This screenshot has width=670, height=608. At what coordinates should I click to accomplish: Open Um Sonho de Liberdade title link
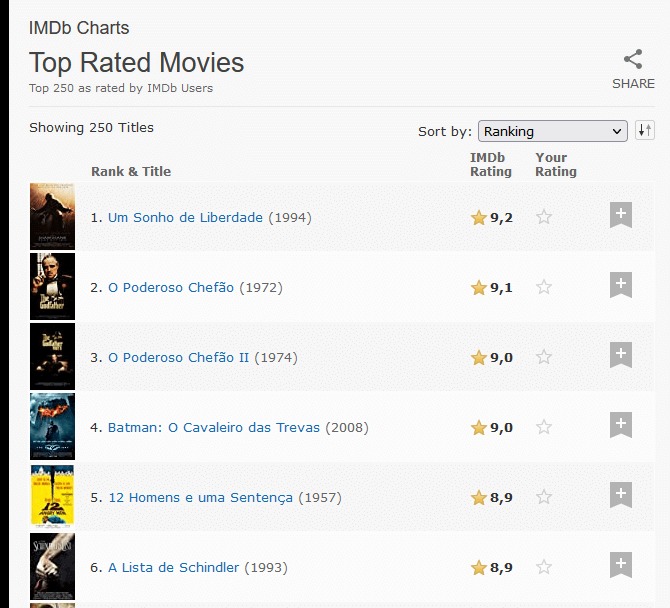pyautogui.click(x=185, y=217)
